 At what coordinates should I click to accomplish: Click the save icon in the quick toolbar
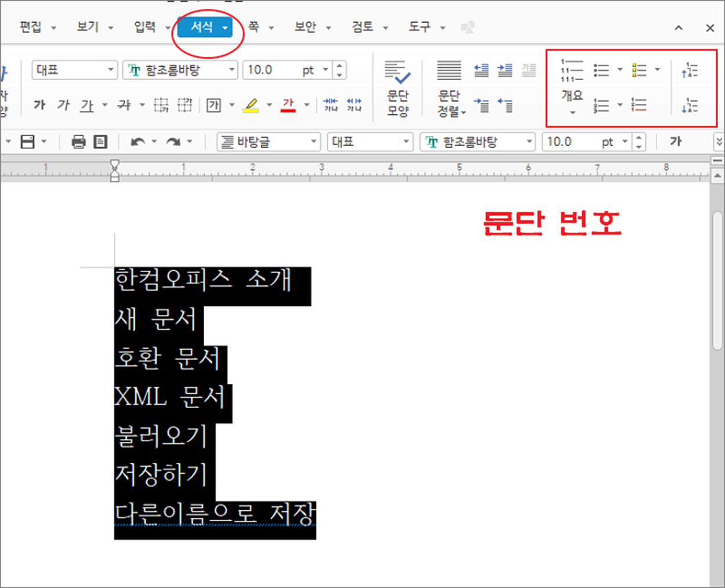pyautogui.click(x=27, y=141)
